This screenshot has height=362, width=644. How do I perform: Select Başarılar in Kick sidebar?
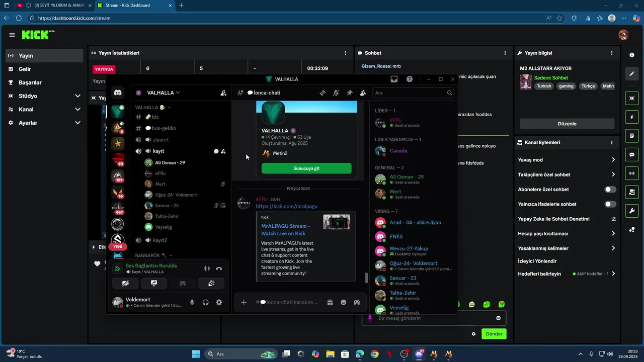[44, 82]
